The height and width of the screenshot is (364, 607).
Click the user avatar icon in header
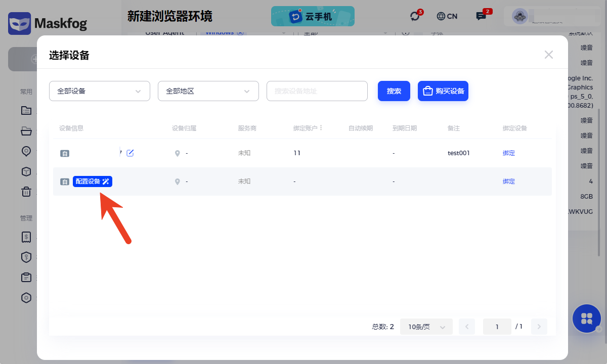coord(520,16)
